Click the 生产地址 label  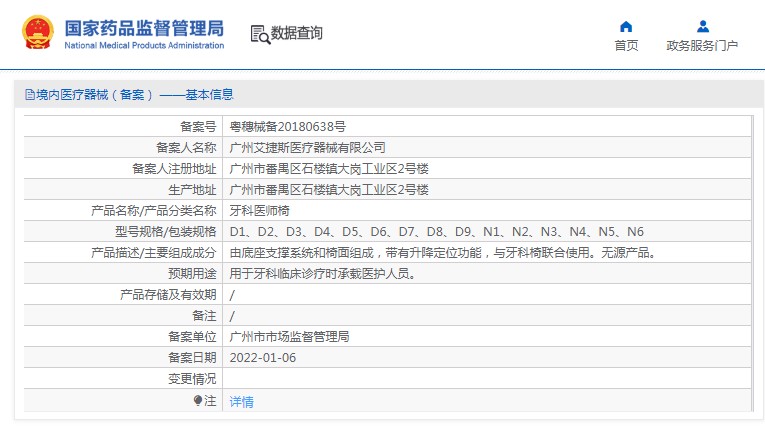[x=192, y=190]
